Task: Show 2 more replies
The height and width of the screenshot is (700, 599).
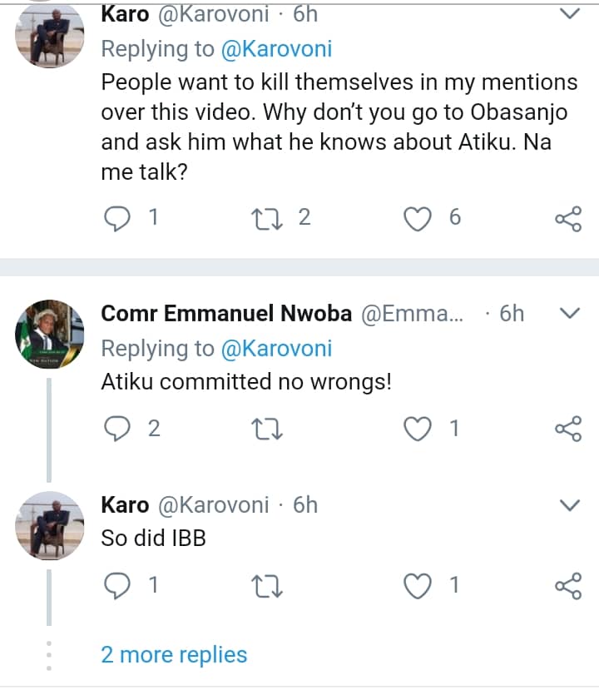Action: (x=174, y=654)
